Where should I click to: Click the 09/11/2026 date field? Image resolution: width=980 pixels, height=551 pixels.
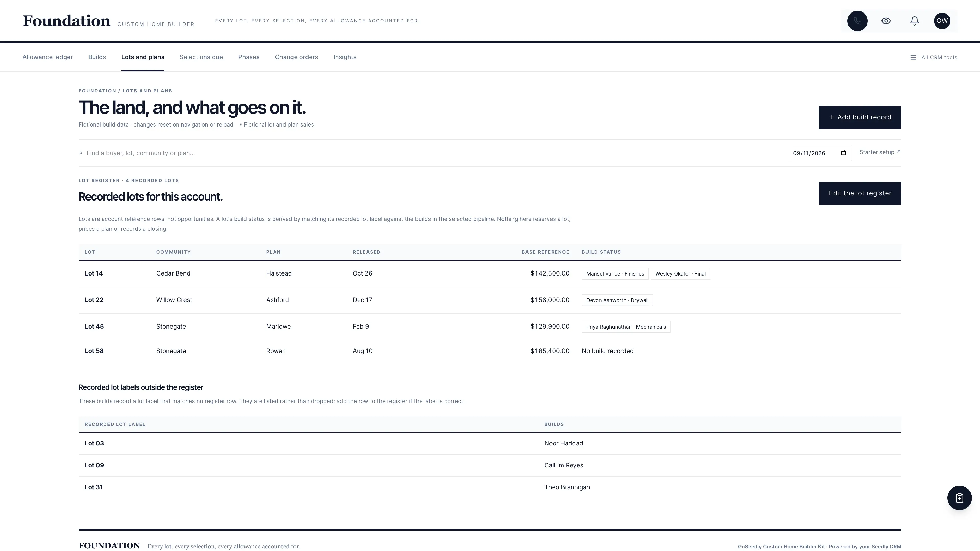point(819,153)
